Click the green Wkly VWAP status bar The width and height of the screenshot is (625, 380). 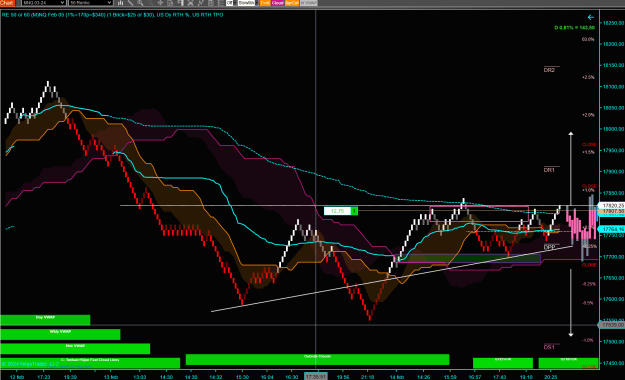pos(60,334)
